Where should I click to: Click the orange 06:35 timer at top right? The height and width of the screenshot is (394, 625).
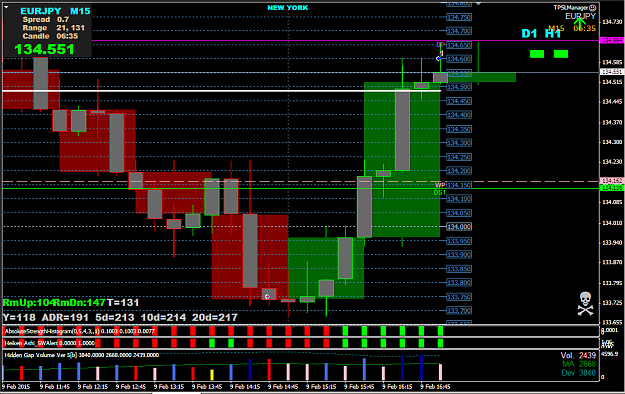(585, 28)
